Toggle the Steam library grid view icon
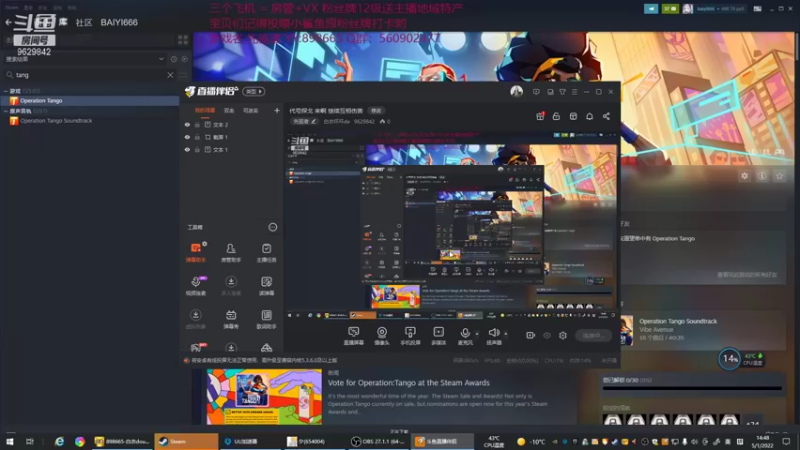The width and height of the screenshot is (800, 450). pyautogui.click(x=183, y=40)
